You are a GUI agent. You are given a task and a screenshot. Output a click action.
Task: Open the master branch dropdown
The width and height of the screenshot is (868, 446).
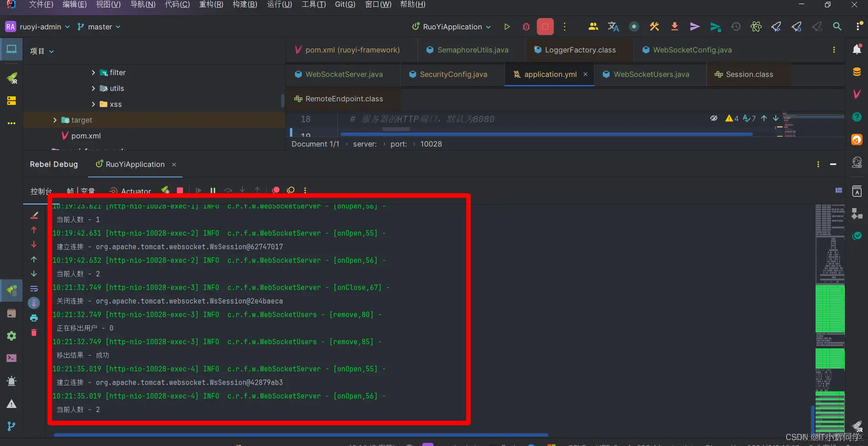pos(99,27)
